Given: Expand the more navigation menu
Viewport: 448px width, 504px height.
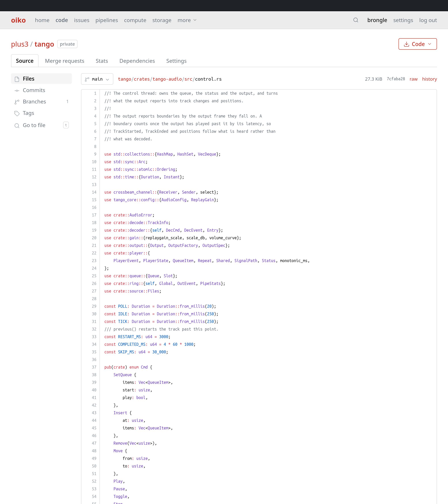Looking at the screenshot, I should (x=187, y=20).
